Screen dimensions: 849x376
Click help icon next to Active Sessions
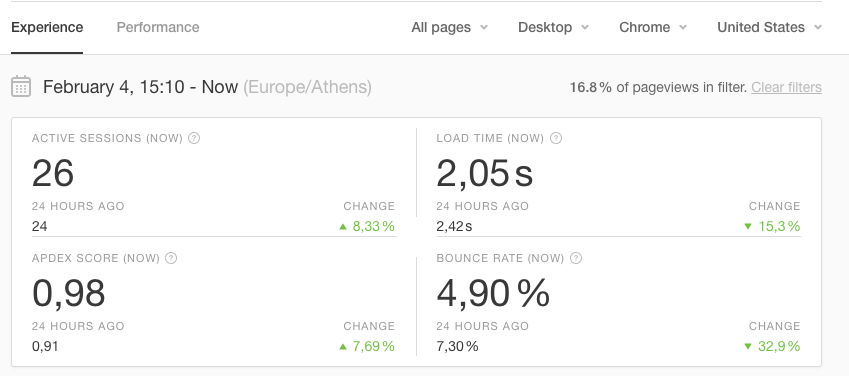(x=194, y=138)
